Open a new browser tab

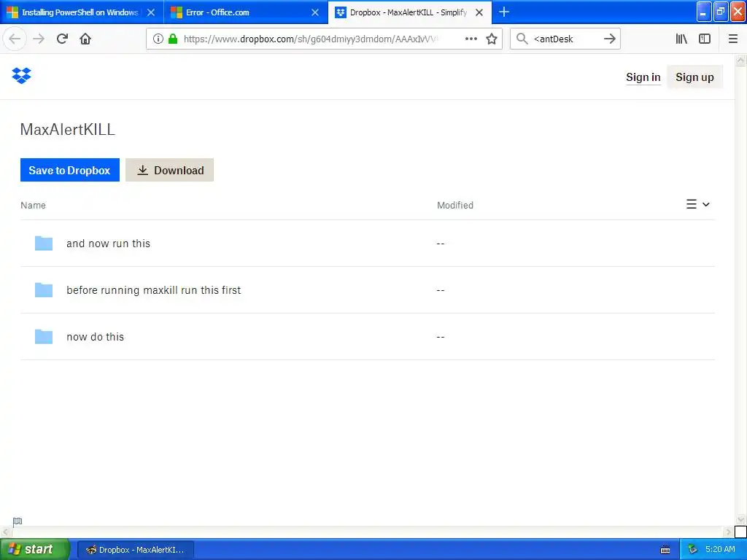503,12
